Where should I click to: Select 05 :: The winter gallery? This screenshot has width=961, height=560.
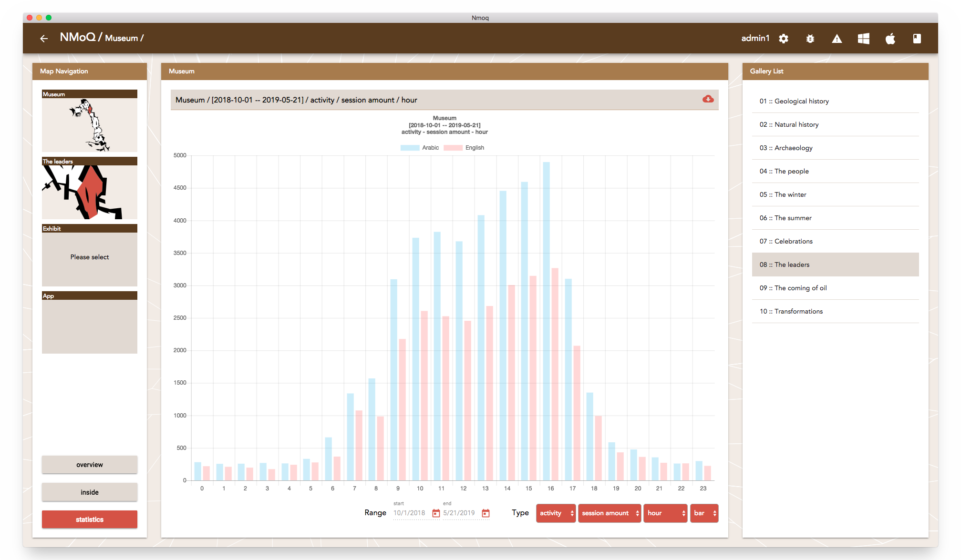836,194
